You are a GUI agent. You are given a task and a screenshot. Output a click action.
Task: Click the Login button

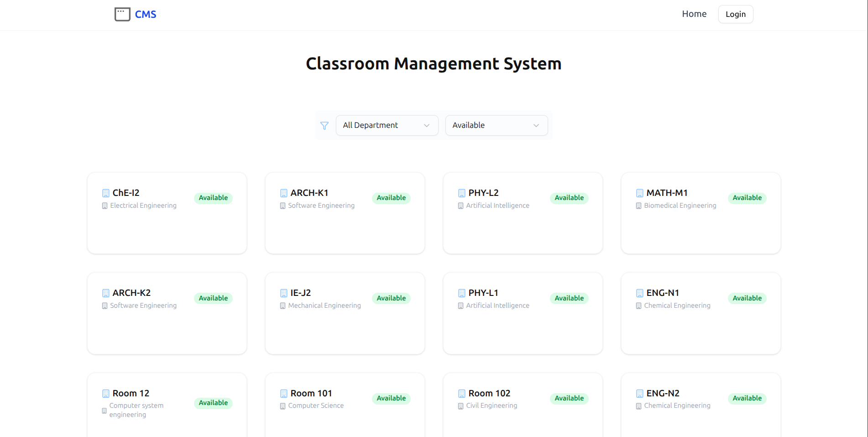click(x=736, y=14)
